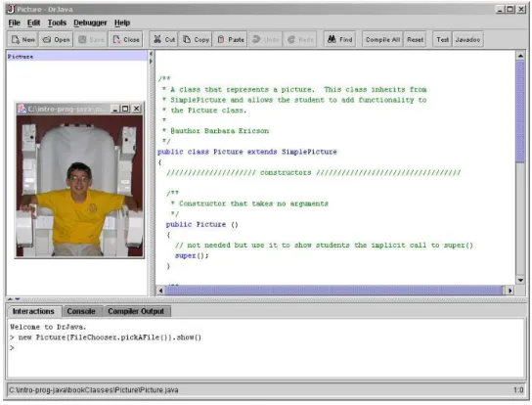Image resolution: width=532 pixels, height=405 pixels.
Task: Click the Cut scissors button
Action: pos(164,39)
